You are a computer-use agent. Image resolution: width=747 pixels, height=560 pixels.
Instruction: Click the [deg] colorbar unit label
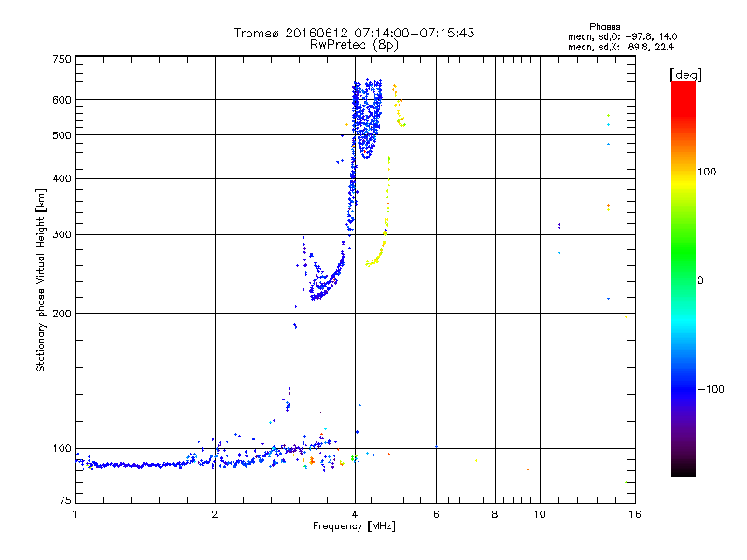pyautogui.click(x=684, y=74)
